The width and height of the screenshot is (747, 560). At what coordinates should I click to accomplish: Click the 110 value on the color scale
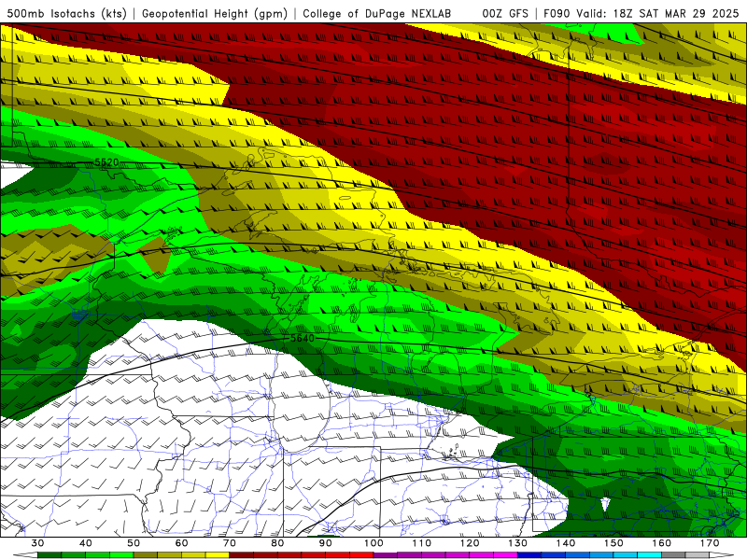(422, 543)
